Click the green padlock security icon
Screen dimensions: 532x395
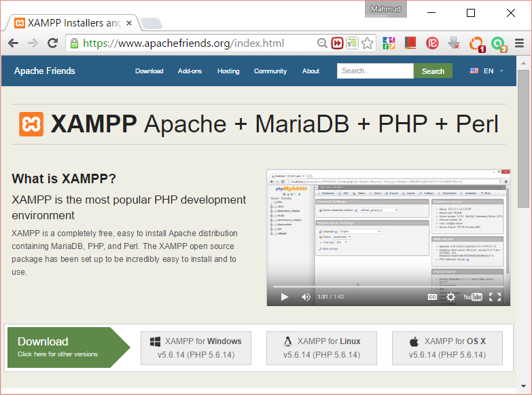tap(74, 43)
